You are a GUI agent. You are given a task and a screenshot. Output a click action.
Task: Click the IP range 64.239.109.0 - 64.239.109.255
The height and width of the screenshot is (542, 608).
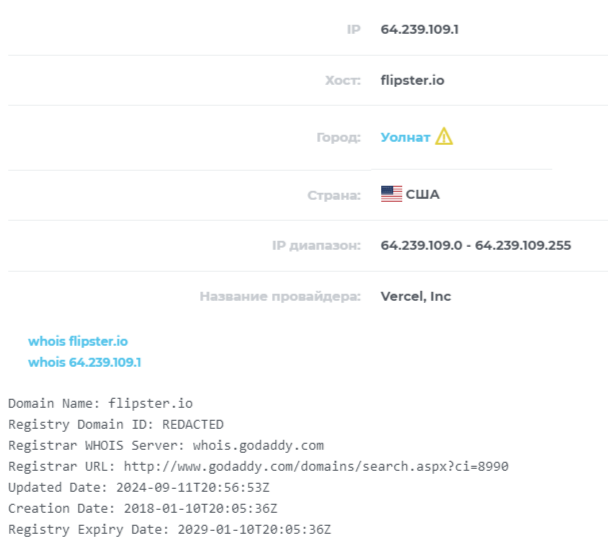pos(476,245)
